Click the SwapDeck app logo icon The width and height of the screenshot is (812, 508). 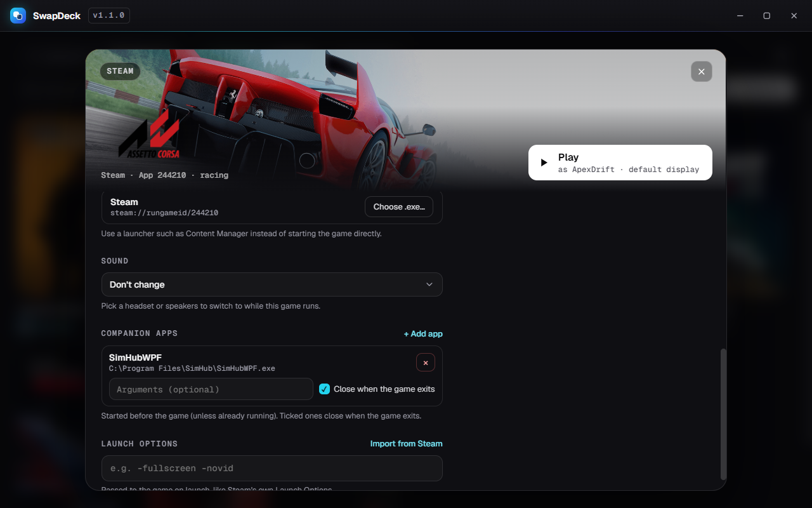(x=18, y=15)
